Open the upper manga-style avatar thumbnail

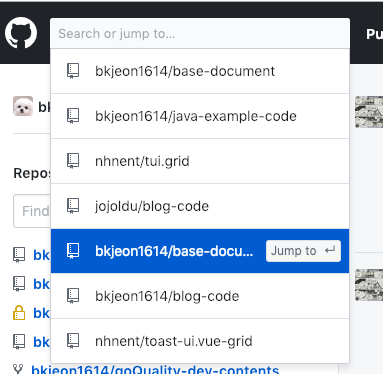click(x=369, y=112)
